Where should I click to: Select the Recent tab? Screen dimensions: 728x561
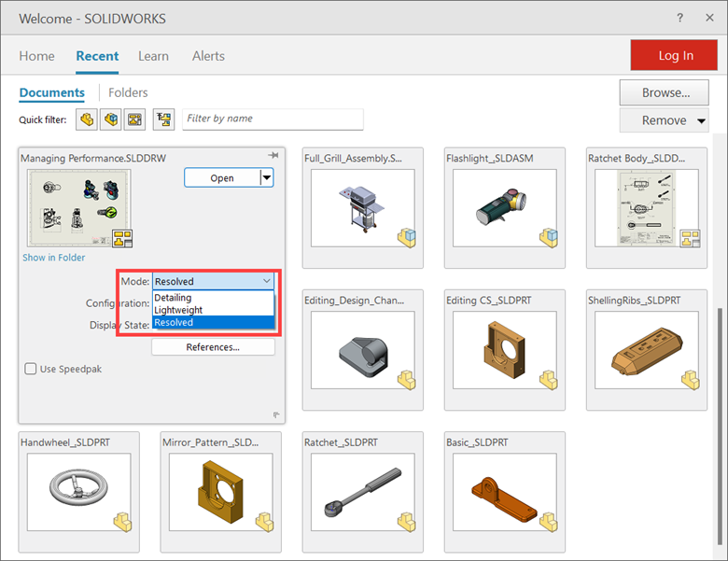pos(97,56)
